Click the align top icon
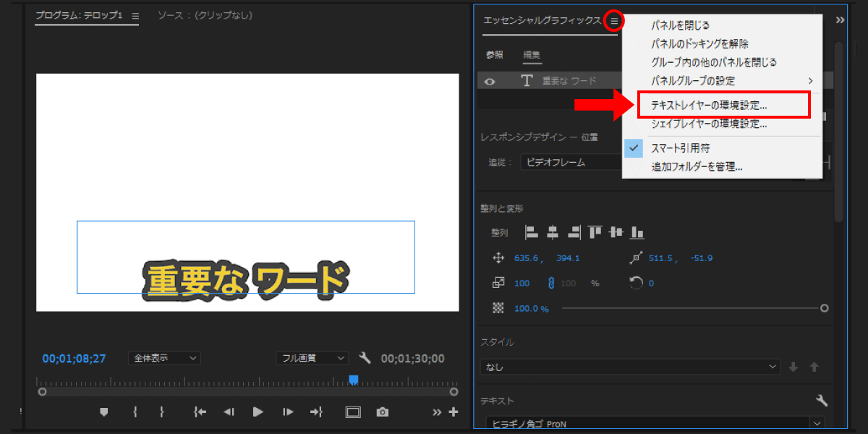The height and width of the screenshot is (434, 868). (595, 232)
